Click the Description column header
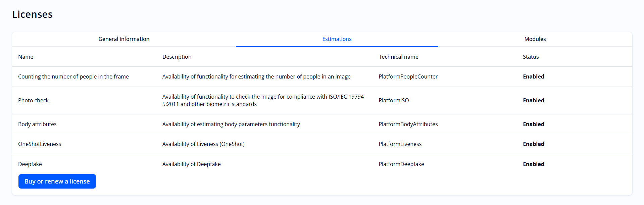 (x=177, y=57)
